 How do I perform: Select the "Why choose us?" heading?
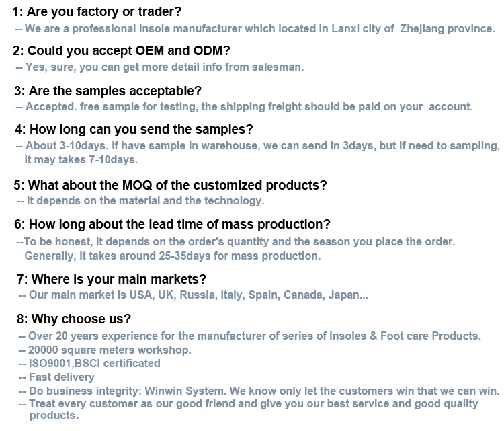click(x=75, y=319)
